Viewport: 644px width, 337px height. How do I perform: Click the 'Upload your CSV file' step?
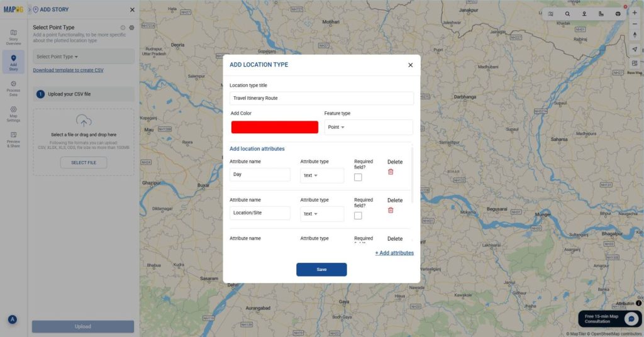pyautogui.click(x=84, y=94)
